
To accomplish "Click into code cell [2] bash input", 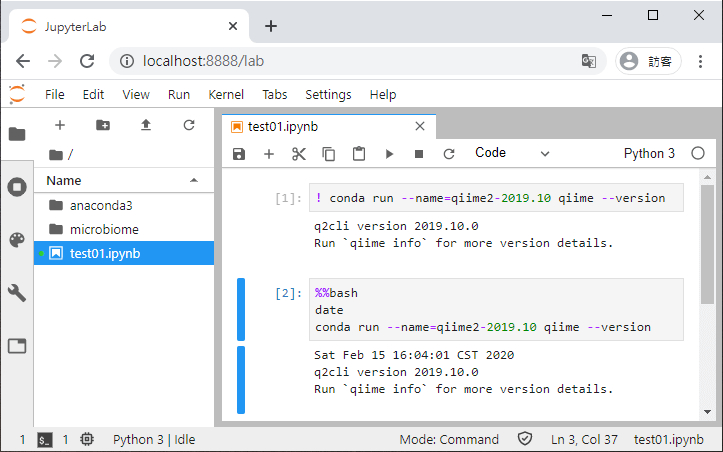I will (496, 309).
